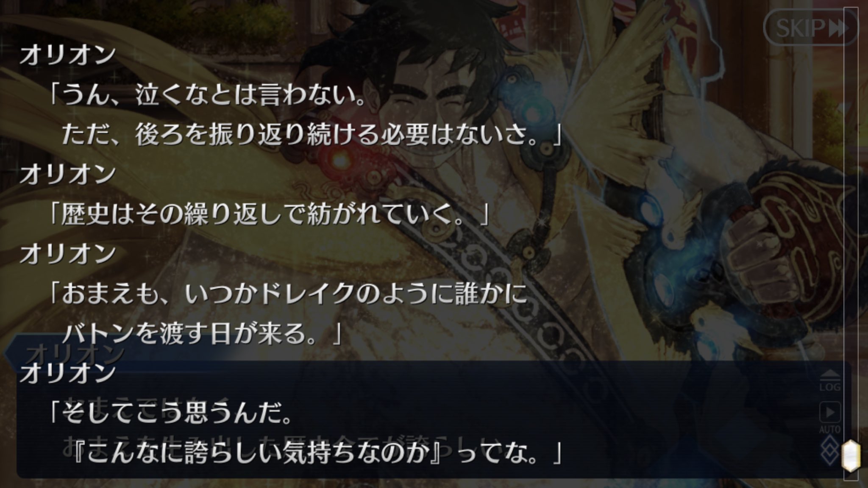Click the upper part of the log scrollbar track
This screenshot has height=488, width=868.
tap(851, 127)
